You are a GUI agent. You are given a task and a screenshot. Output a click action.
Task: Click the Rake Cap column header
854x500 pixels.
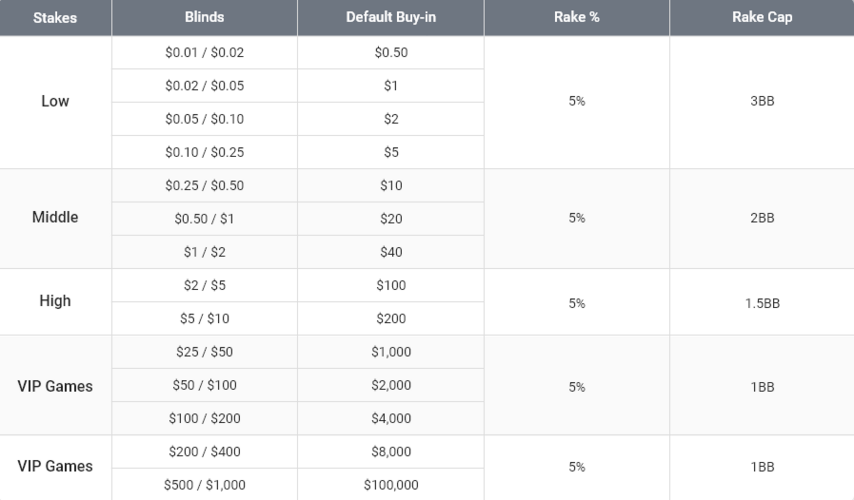click(x=762, y=17)
